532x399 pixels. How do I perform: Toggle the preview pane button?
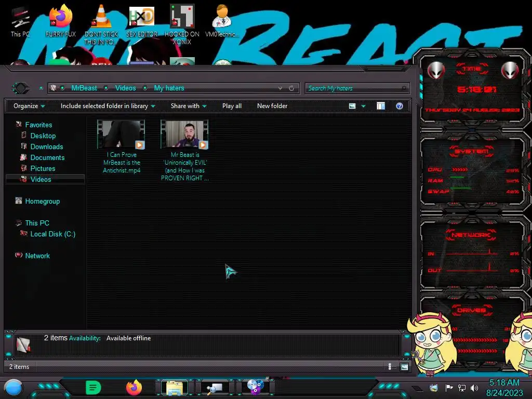(381, 106)
